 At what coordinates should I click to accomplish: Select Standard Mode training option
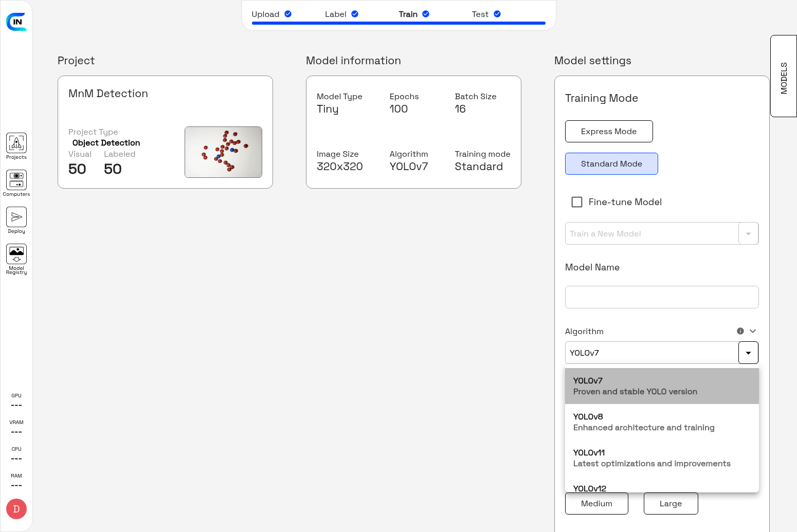[611, 163]
